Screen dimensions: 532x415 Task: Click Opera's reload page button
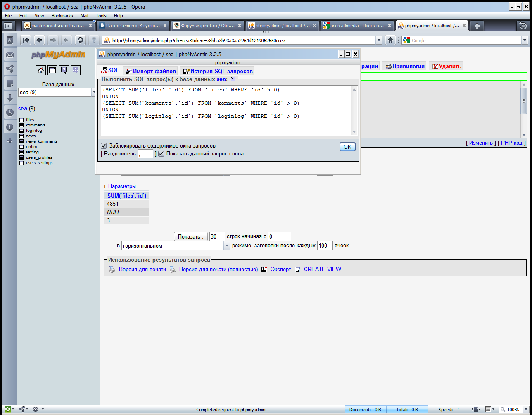point(80,40)
